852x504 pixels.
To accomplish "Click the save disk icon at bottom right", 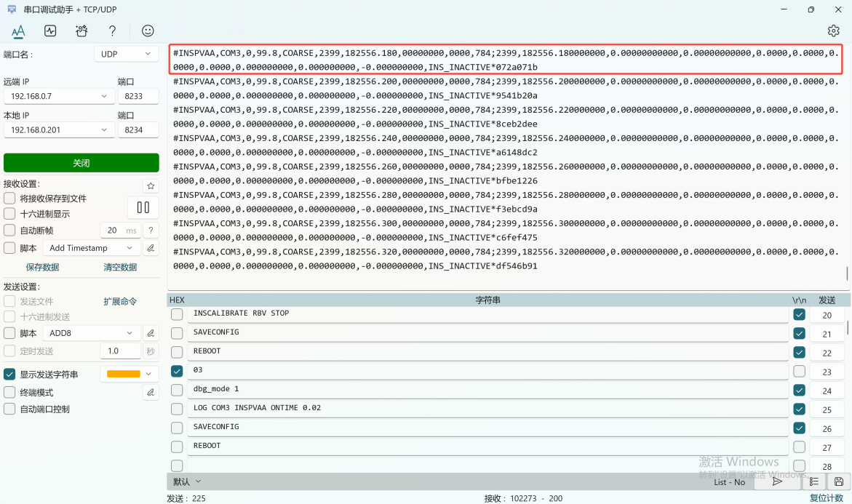I will 838,481.
